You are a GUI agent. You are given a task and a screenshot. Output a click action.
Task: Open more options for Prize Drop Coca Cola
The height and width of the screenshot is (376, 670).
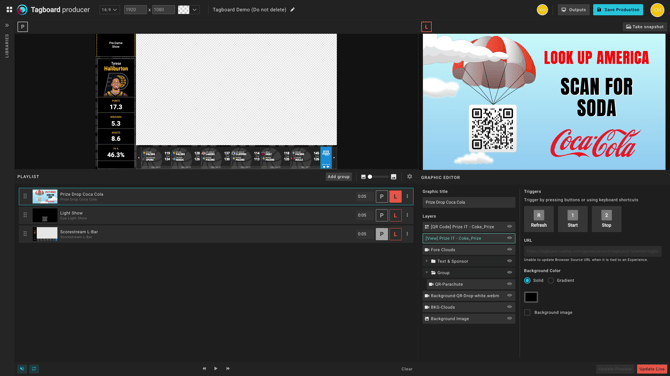[x=407, y=197]
